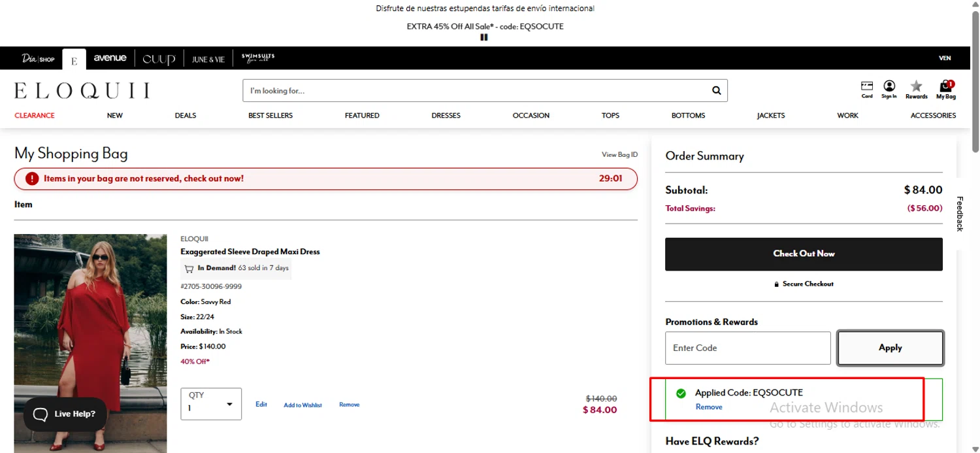Click the green applied-code checkmark icon
Screen dimensions: 980x453
(681, 394)
